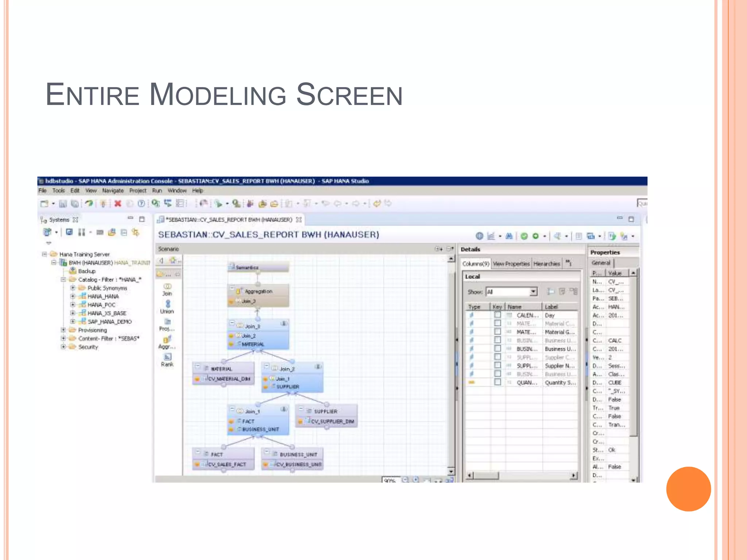Select the Semantics node in the scenario
This screenshot has width=747, height=560.
[258, 267]
